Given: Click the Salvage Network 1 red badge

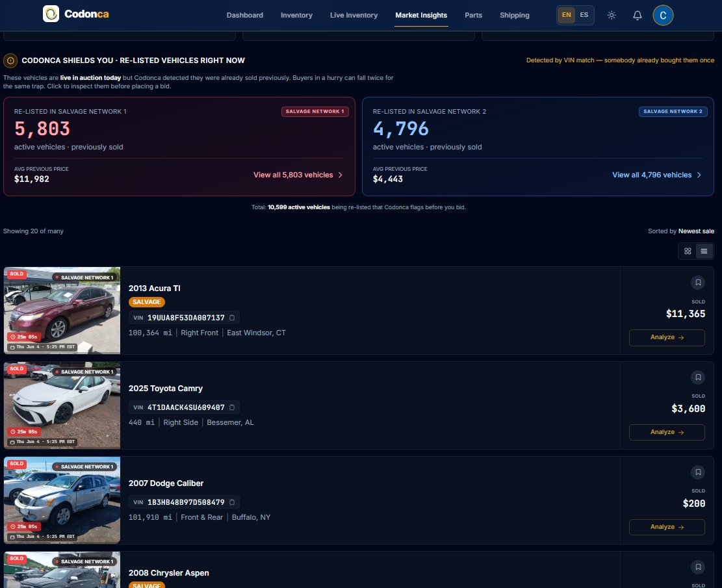Looking at the screenshot, I should coord(315,112).
